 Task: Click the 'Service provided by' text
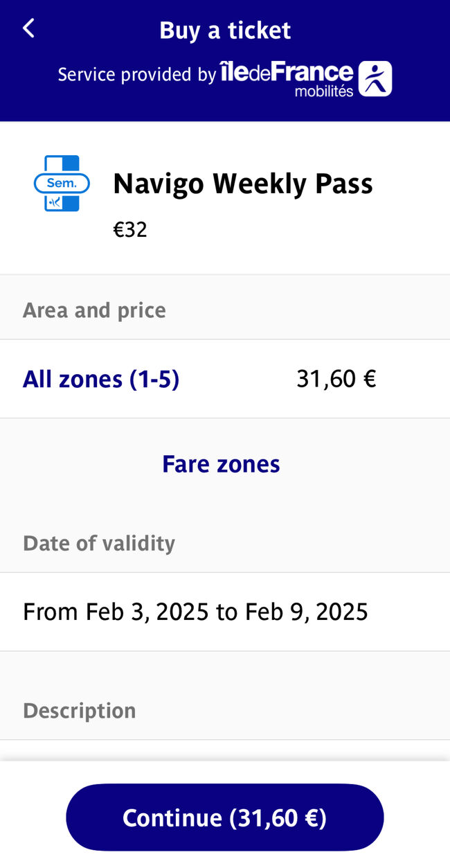point(136,75)
